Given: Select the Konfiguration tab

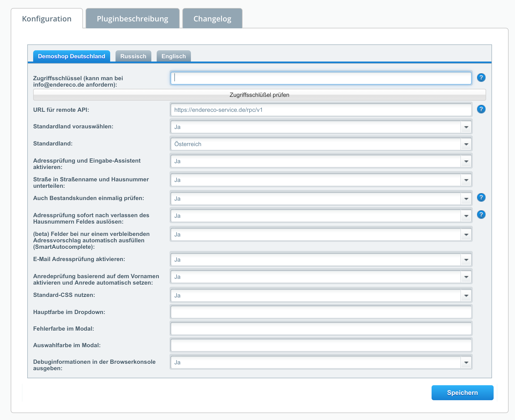Looking at the screenshot, I should [x=47, y=18].
